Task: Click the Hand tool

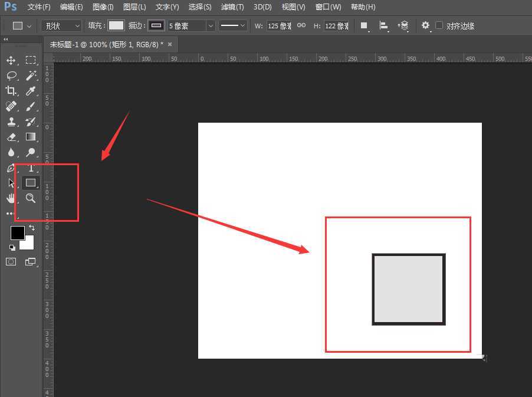Action: coord(11,198)
